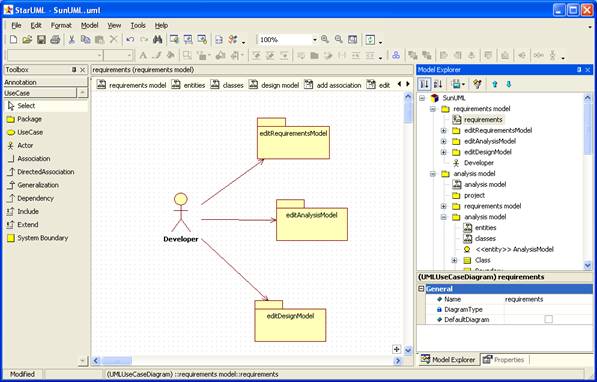Click the Model Explorer vertical scrollbar down arrow

tap(587, 265)
